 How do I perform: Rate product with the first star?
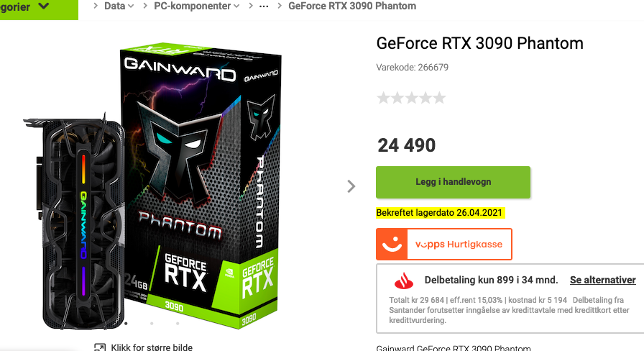click(383, 98)
